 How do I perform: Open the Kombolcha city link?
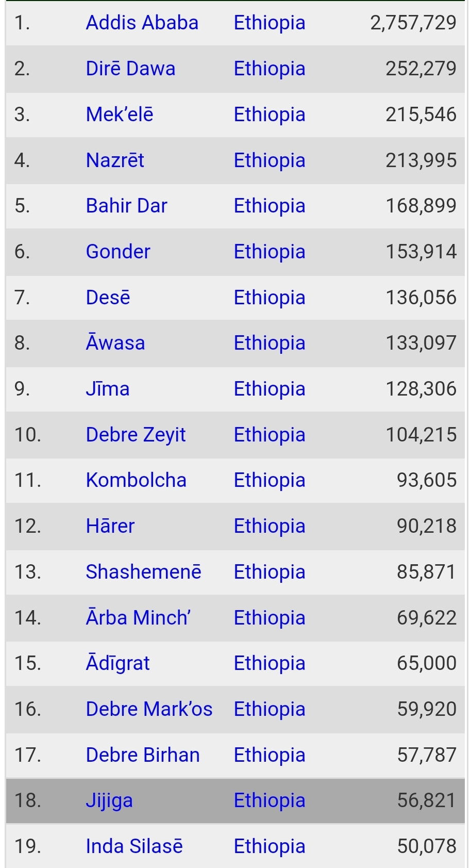point(136,480)
